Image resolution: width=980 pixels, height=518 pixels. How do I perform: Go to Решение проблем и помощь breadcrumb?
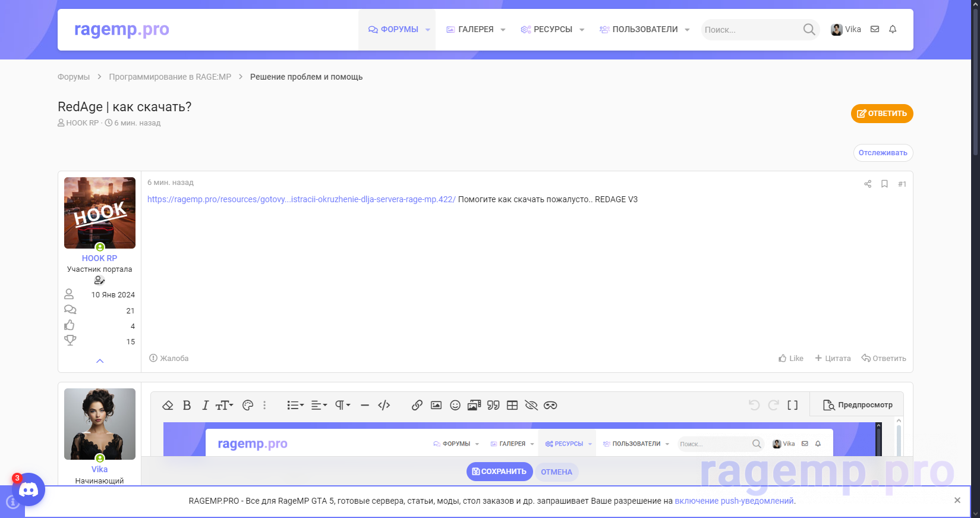pos(306,77)
